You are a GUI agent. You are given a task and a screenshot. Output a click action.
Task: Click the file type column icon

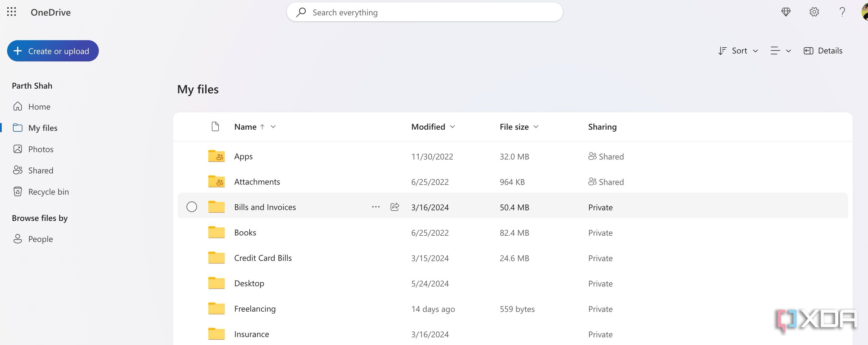coord(215,126)
